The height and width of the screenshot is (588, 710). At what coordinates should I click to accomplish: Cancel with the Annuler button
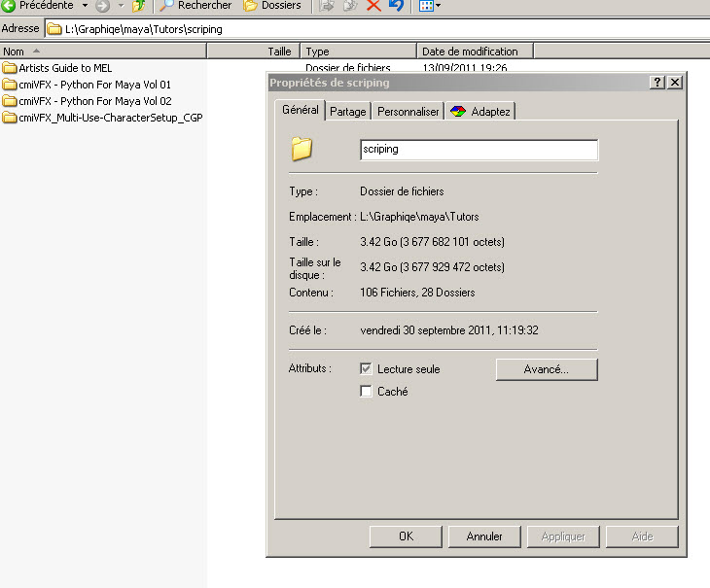(x=484, y=536)
